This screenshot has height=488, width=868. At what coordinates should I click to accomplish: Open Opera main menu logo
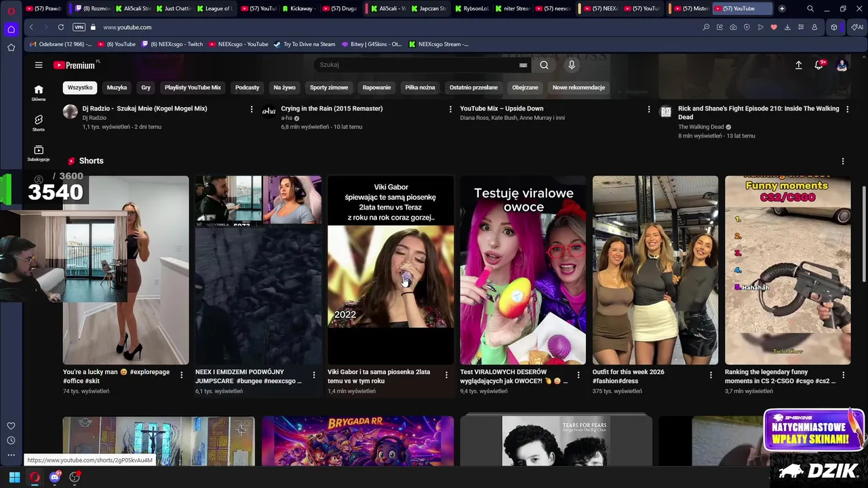[11, 11]
